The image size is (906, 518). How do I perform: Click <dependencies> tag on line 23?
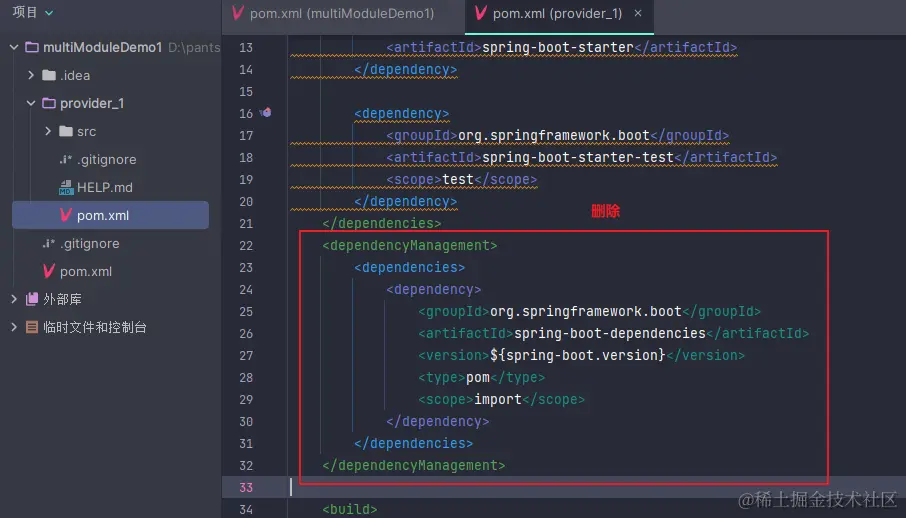pyautogui.click(x=410, y=268)
